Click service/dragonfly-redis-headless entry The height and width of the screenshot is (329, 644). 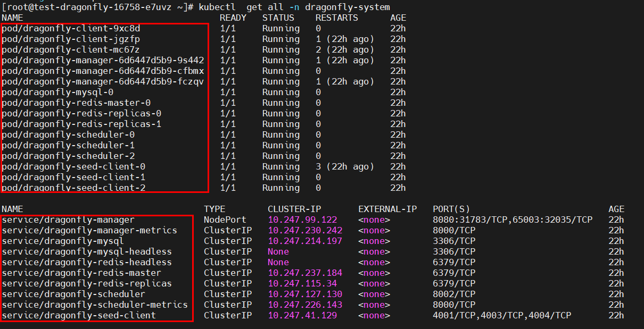87,262
